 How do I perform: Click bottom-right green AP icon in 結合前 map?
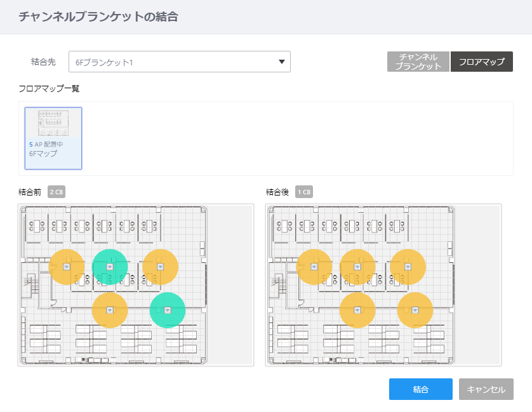(167, 310)
